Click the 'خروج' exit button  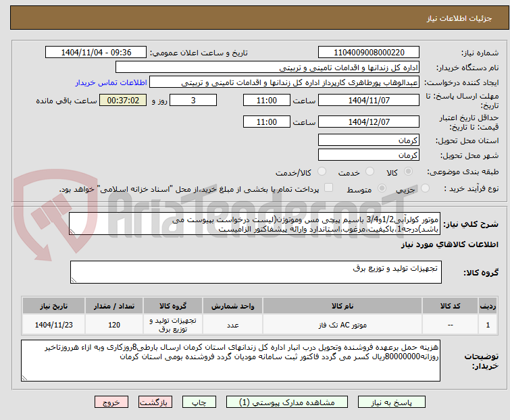pos(111,402)
